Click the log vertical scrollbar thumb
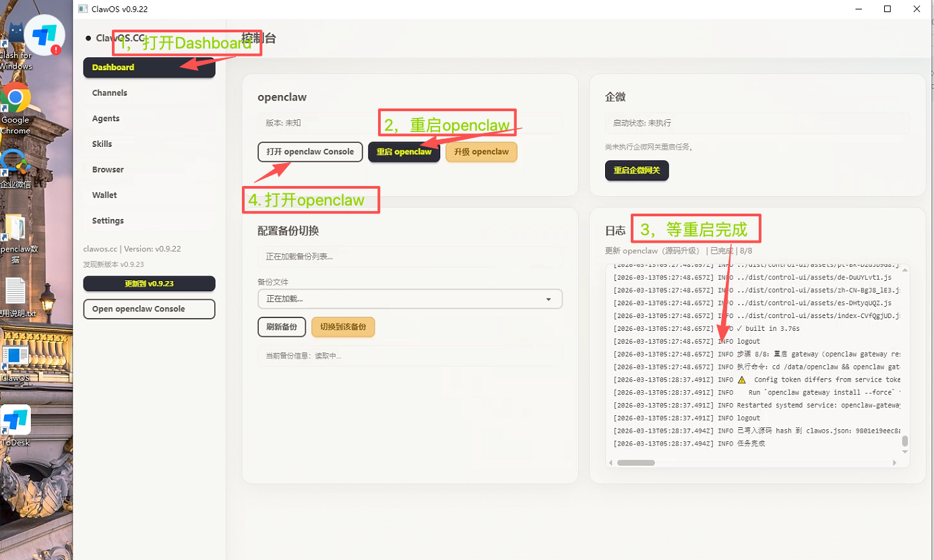 tap(905, 441)
